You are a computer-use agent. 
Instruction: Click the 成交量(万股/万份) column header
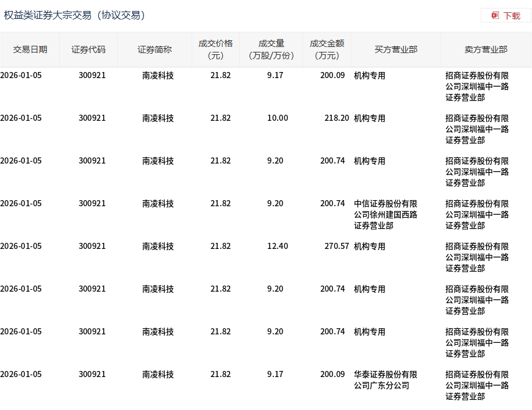[271, 49]
